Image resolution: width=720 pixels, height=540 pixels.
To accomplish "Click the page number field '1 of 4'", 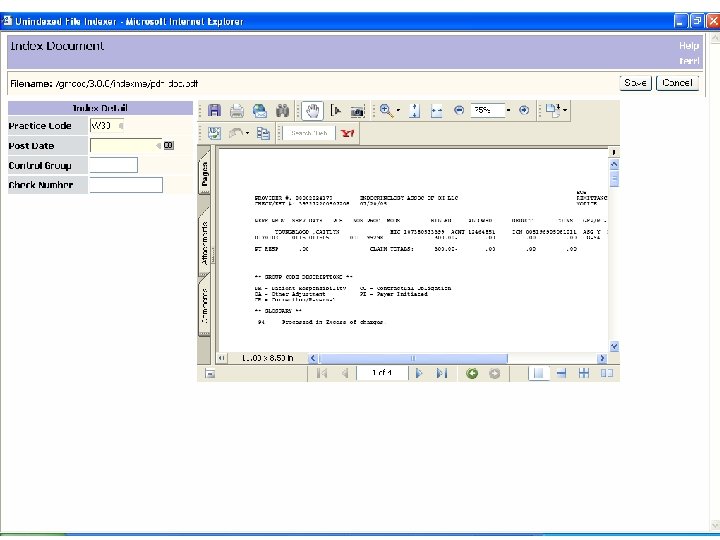I will pos(382,373).
